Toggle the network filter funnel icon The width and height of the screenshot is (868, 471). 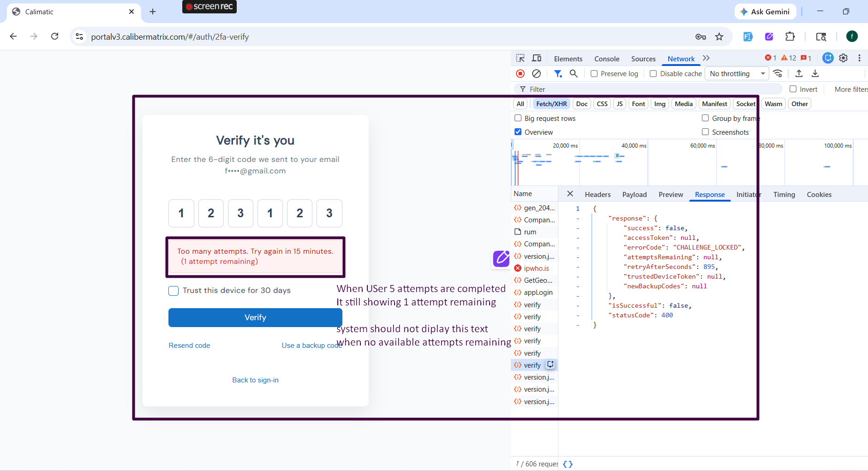[x=558, y=73]
